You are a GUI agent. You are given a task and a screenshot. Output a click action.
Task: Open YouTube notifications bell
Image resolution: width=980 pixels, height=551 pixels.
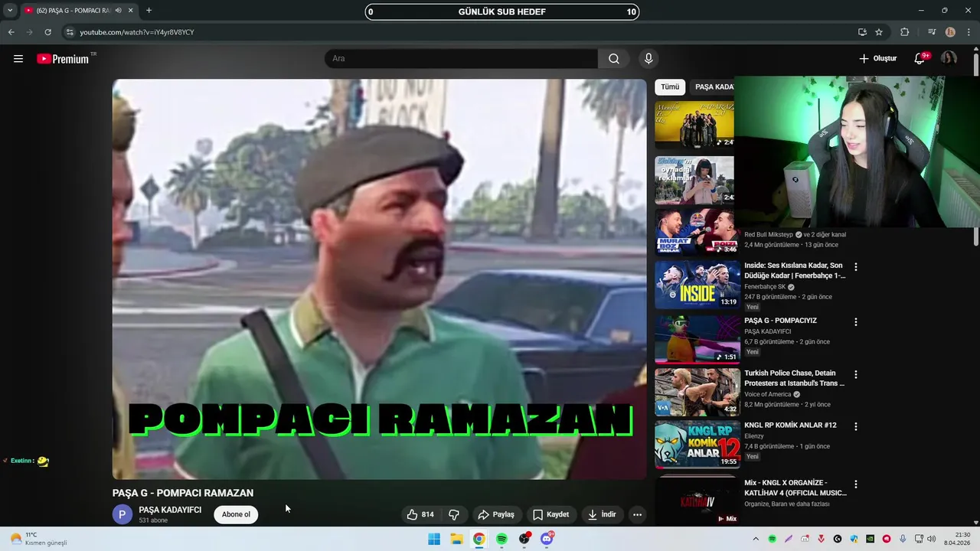920,59
